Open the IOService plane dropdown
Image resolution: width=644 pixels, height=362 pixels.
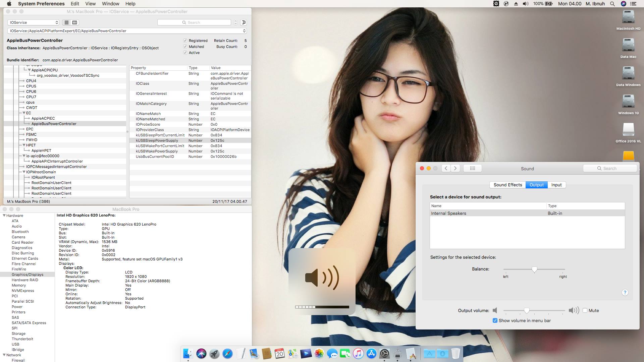(33, 22)
